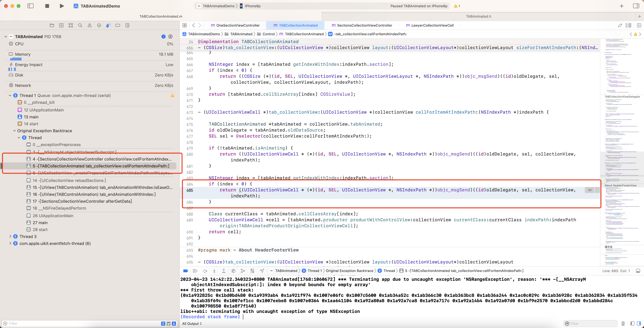Open the Issue navigator warning icon

(x=89, y=25)
